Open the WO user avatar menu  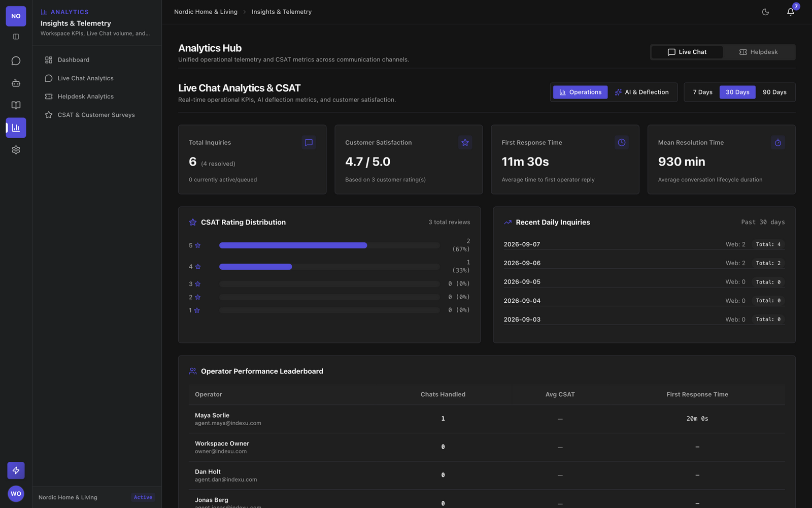16,493
